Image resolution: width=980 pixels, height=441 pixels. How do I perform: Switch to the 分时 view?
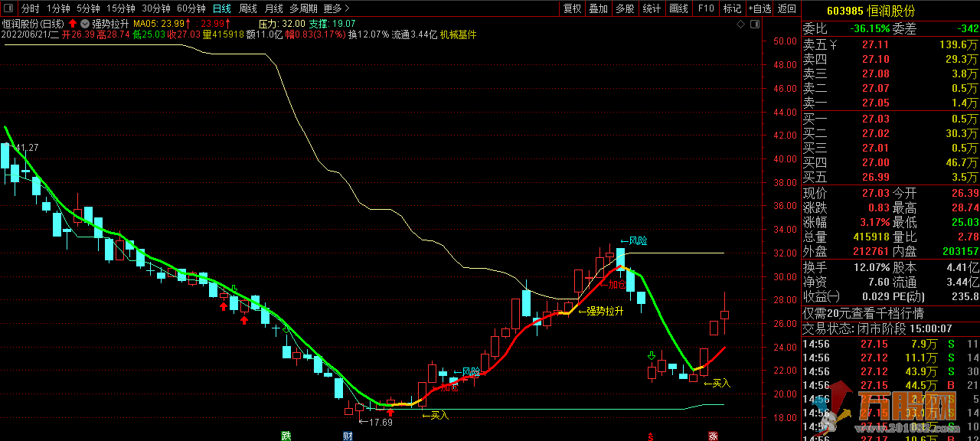[x=30, y=8]
